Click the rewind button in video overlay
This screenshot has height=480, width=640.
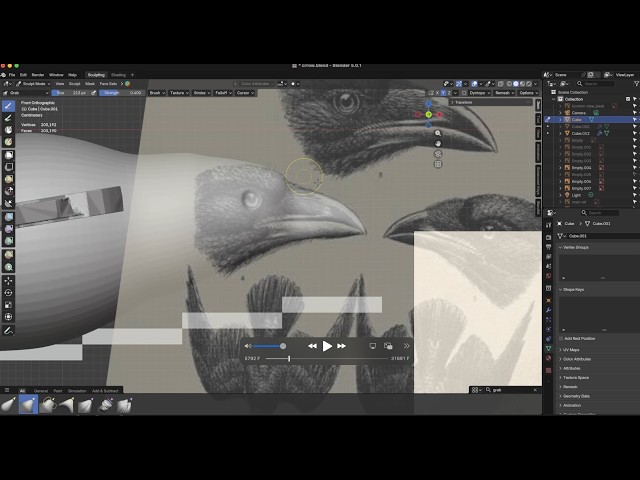(312, 346)
